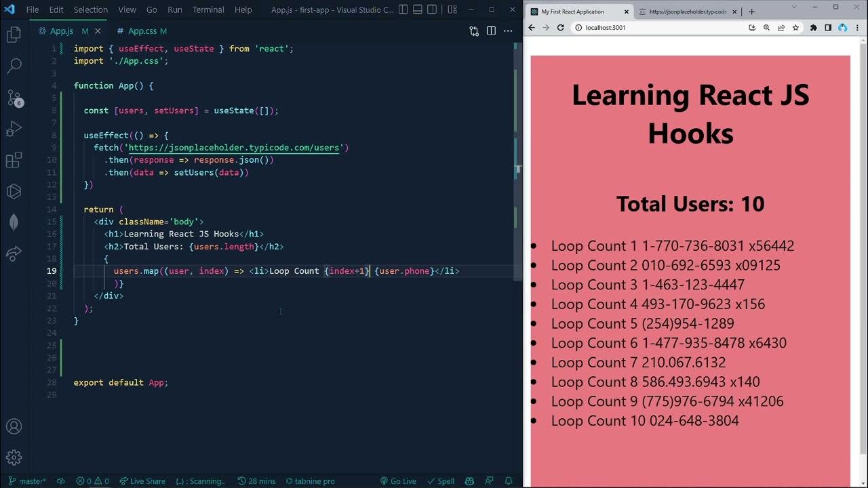Open the Selection menu
868x488 pixels.
pyautogui.click(x=90, y=9)
